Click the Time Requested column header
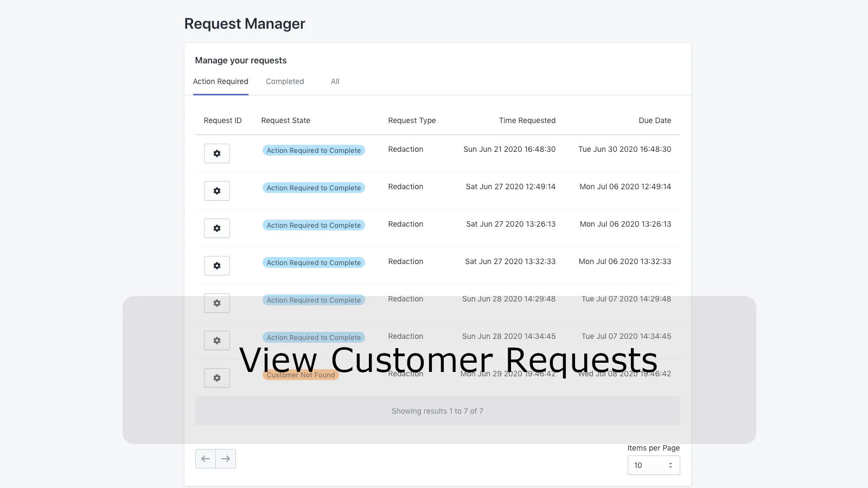The width and height of the screenshot is (868, 488). pyautogui.click(x=527, y=120)
